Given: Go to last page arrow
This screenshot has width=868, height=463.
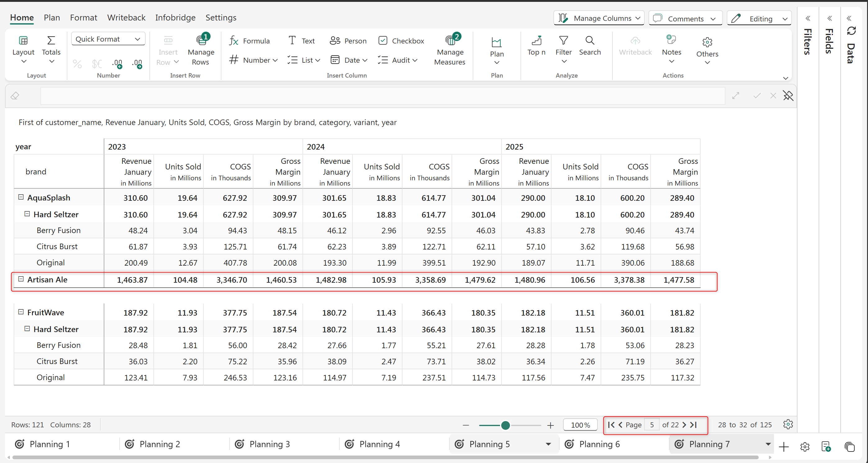Looking at the screenshot, I should 694,425.
